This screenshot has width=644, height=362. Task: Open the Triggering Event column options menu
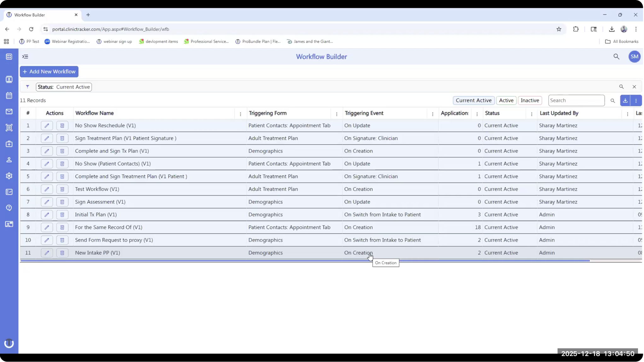pos(432,114)
